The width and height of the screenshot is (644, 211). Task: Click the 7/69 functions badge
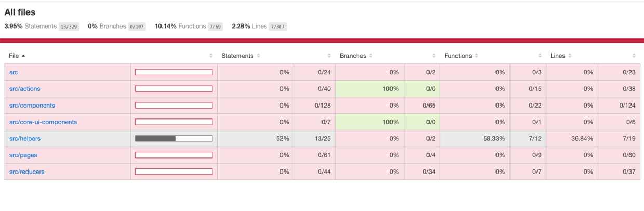214,27
